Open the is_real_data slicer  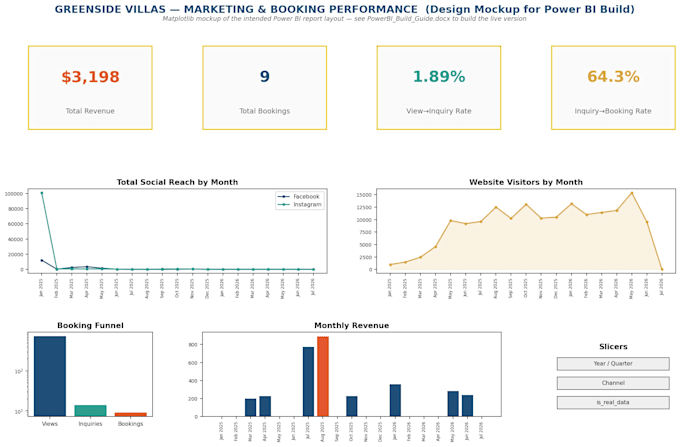click(613, 402)
